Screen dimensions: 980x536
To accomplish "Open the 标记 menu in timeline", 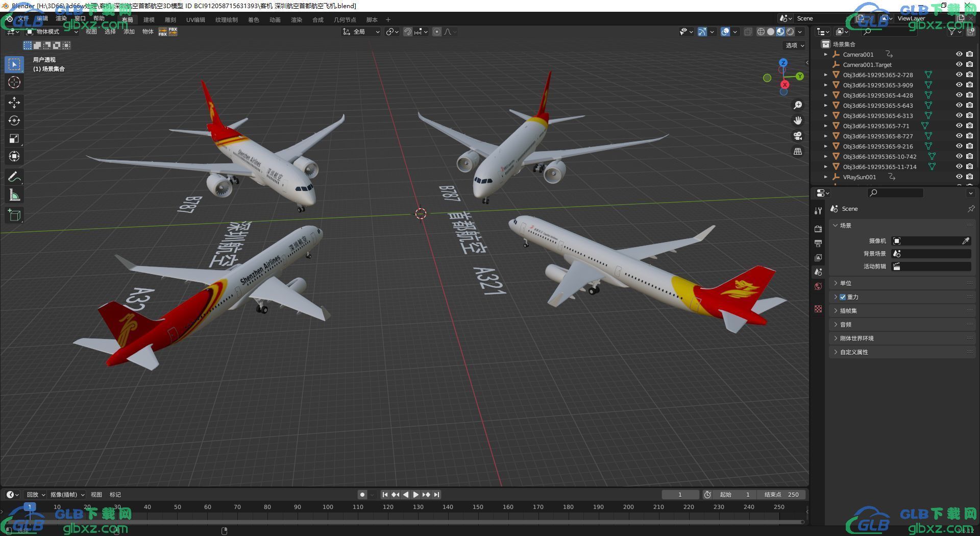I will point(115,495).
